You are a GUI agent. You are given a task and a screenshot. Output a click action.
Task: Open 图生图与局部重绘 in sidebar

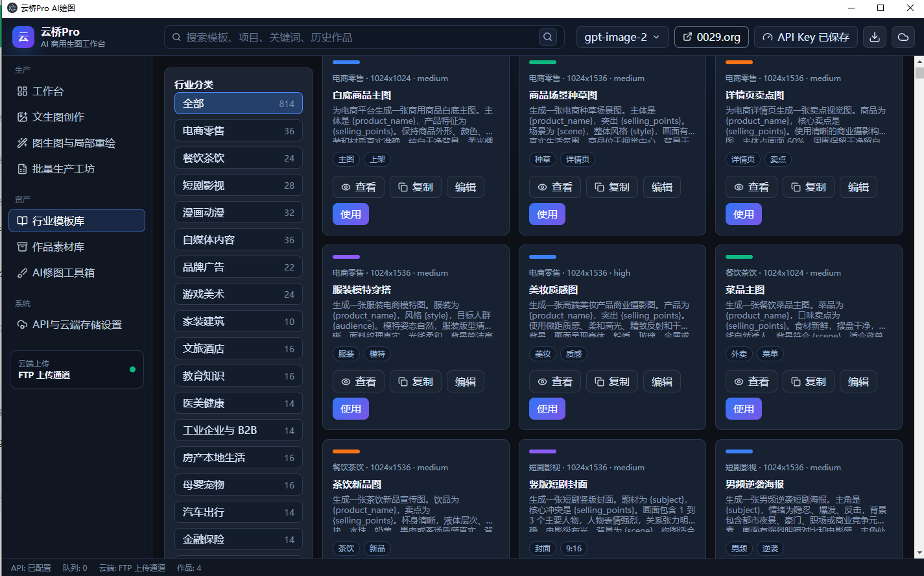pos(77,143)
